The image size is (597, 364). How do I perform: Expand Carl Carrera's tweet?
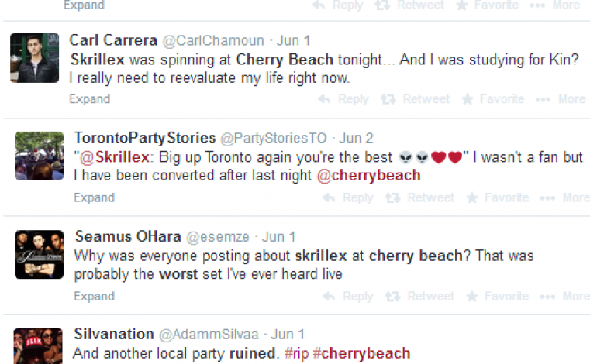click(x=89, y=99)
